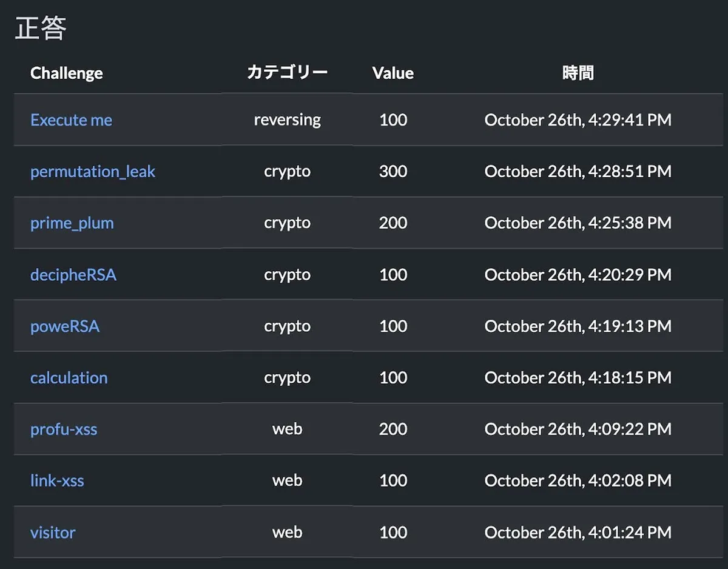Select the poweRSA challenge link
This screenshot has width=728, height=569.
[65, 326]
